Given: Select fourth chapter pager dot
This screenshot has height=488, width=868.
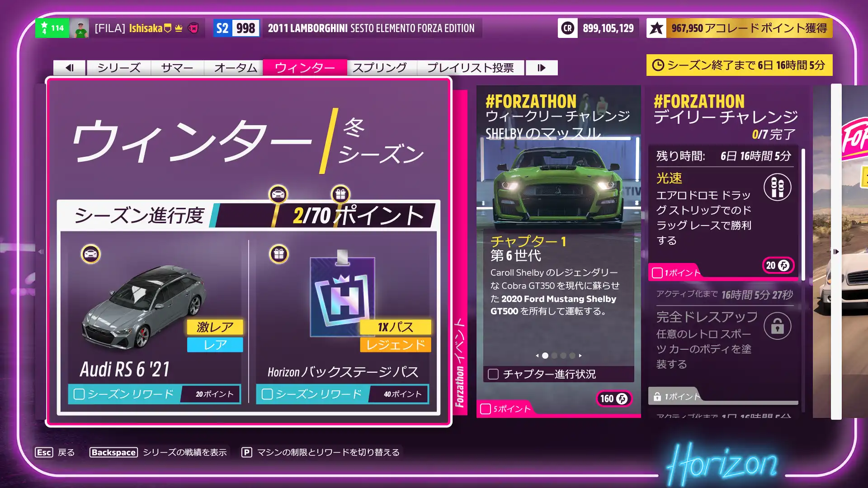Looking at the screenshot, I should tap(572, 356).
